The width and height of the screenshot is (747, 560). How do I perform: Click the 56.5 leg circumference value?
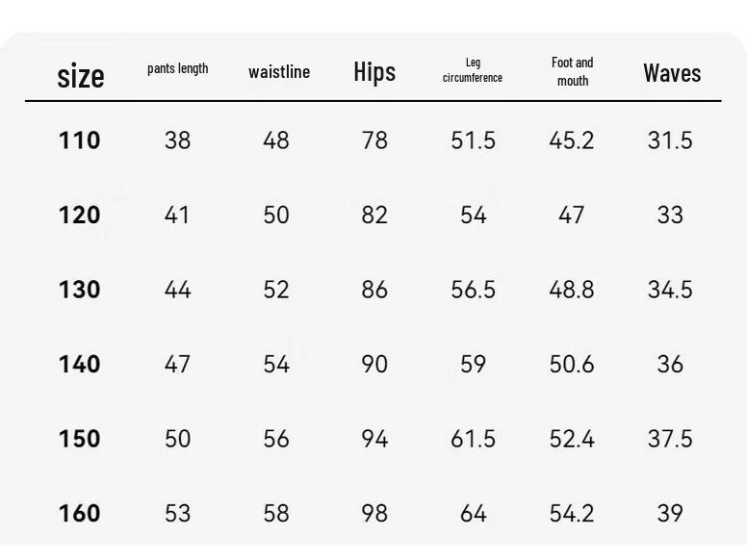473,290
